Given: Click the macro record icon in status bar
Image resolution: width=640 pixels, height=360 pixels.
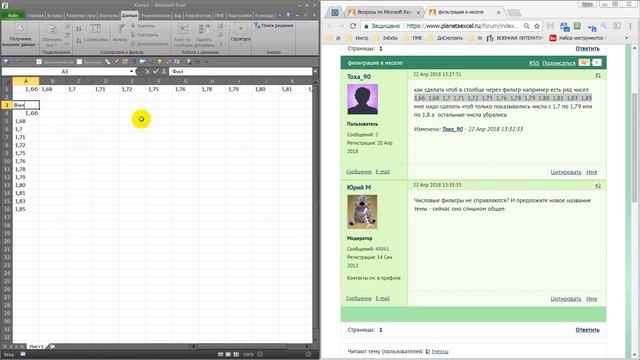Looking at the screenshot, I should [23, 354].
